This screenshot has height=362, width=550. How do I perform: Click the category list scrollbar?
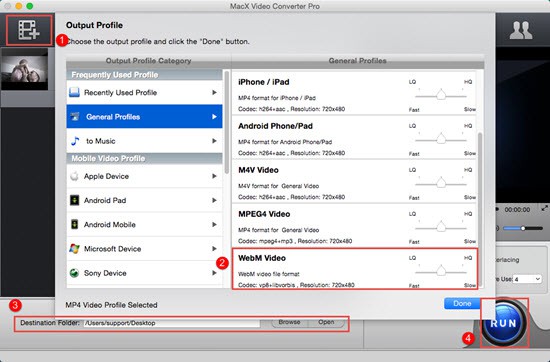pos(227,123)
